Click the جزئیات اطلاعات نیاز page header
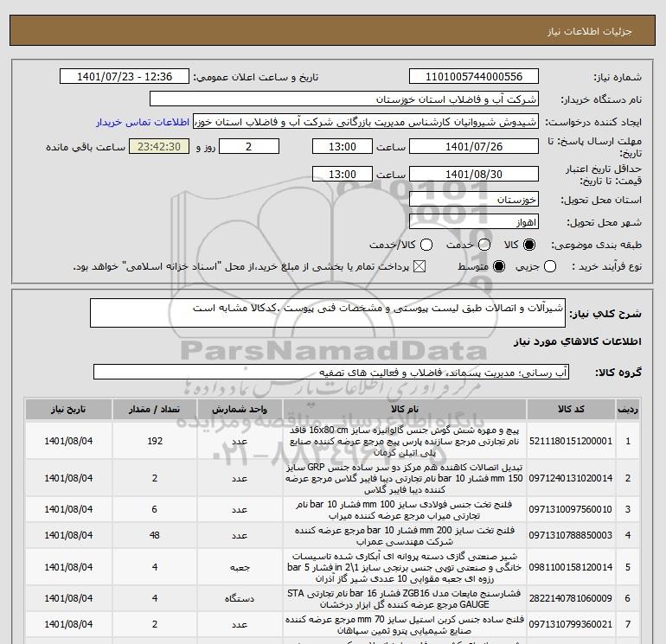Screen dimensions: 666x644 [590, 31]
